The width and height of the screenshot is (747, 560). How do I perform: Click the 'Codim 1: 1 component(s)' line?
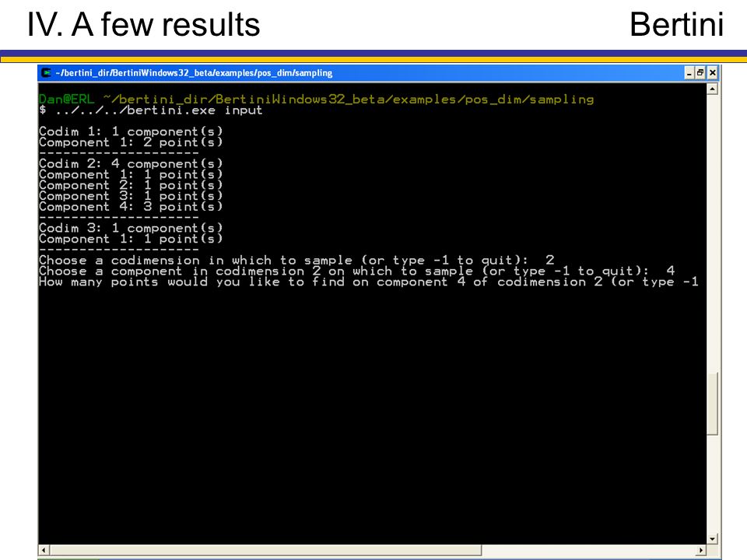tap(131, 131)
